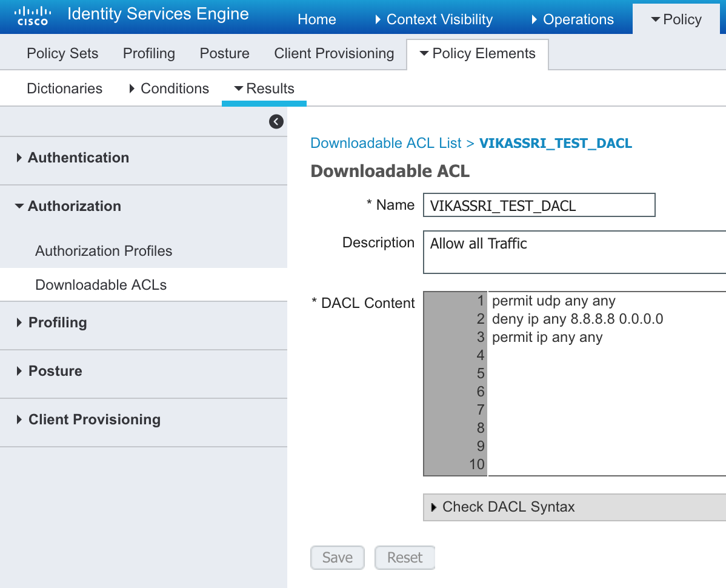The width and height of the screenshot is (726, 588).
Task: Click the Save button
Action: tap(337, 558)
